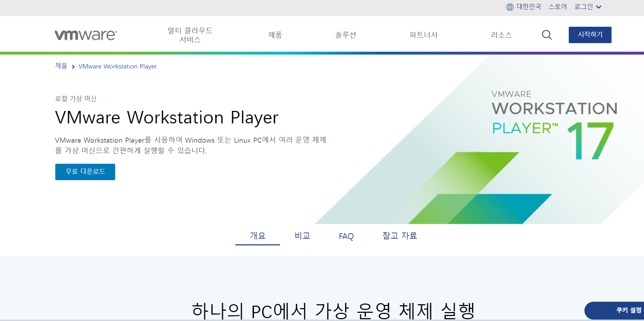Click the VMware Workstation Player page heading
This screenshot has height=321, width=644.
tap(167, 118)
